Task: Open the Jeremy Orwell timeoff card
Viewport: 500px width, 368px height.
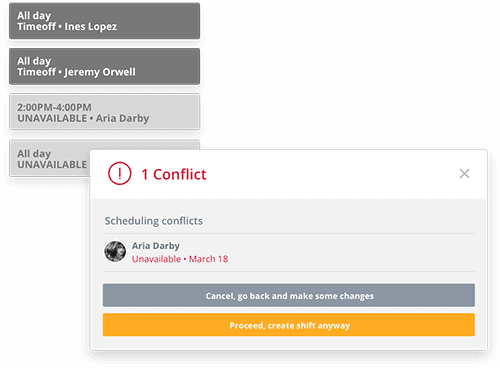Action: point(104,66)
